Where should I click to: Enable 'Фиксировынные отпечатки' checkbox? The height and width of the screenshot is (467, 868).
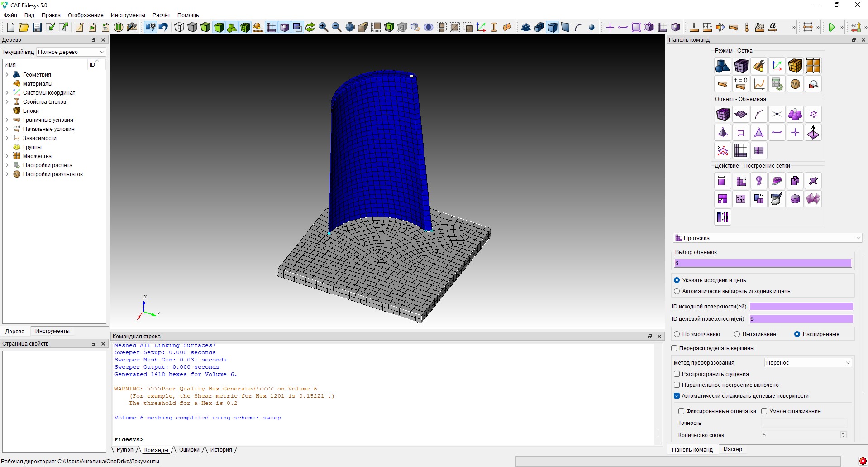tap(681, 411)
